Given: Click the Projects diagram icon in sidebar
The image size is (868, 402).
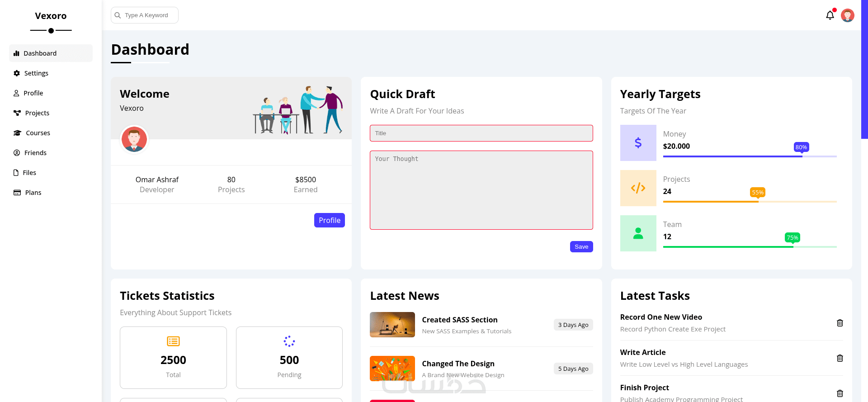Looking at the screenshot, I should [17, 113].
